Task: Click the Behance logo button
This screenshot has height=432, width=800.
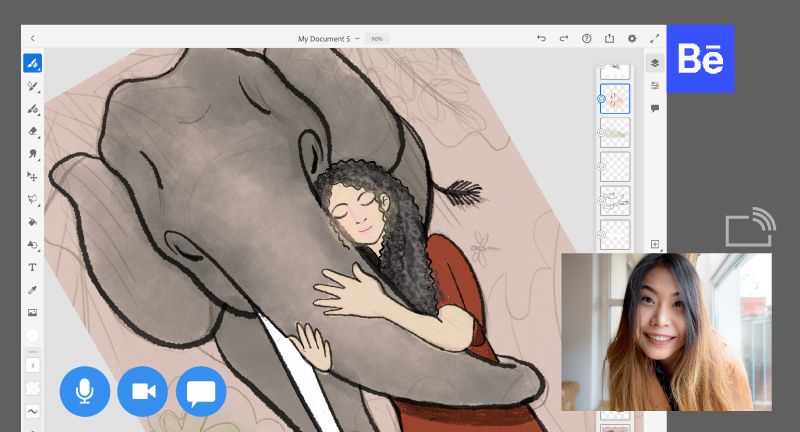Action: pos(700,59)
